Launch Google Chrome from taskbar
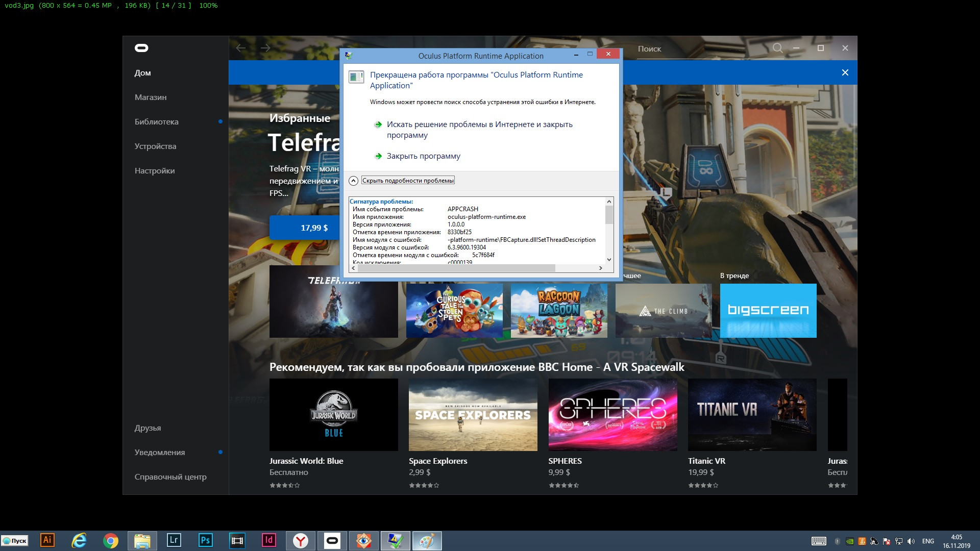 click(x=110, y=540)
